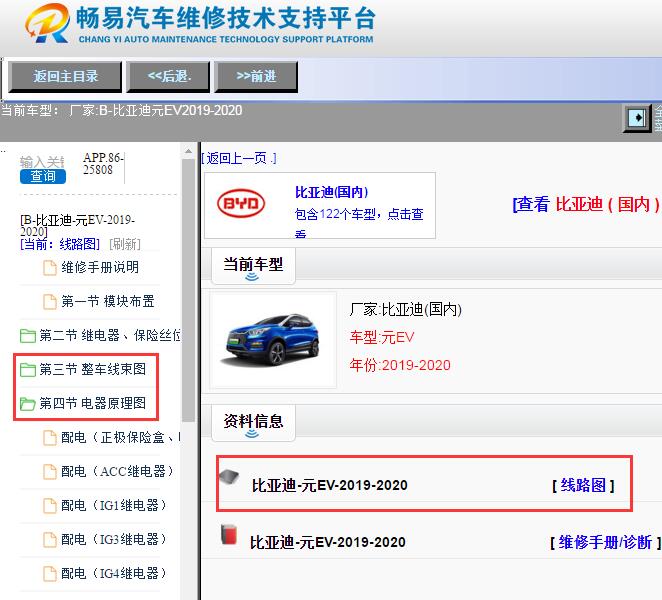The height and width of the screenshot is (600, 662).
Task: Click the red book icon for 维修手册 row
Action: coord(229,534)
